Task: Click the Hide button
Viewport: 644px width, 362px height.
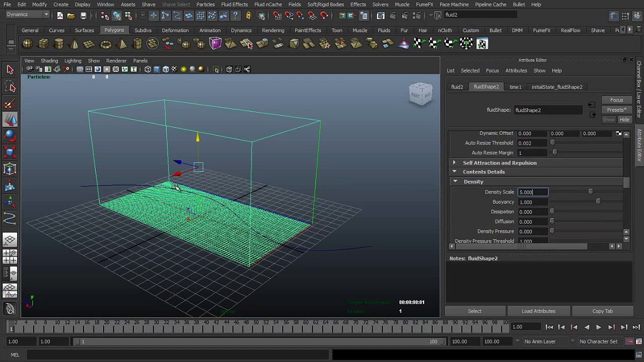Action: coord(624,120)
